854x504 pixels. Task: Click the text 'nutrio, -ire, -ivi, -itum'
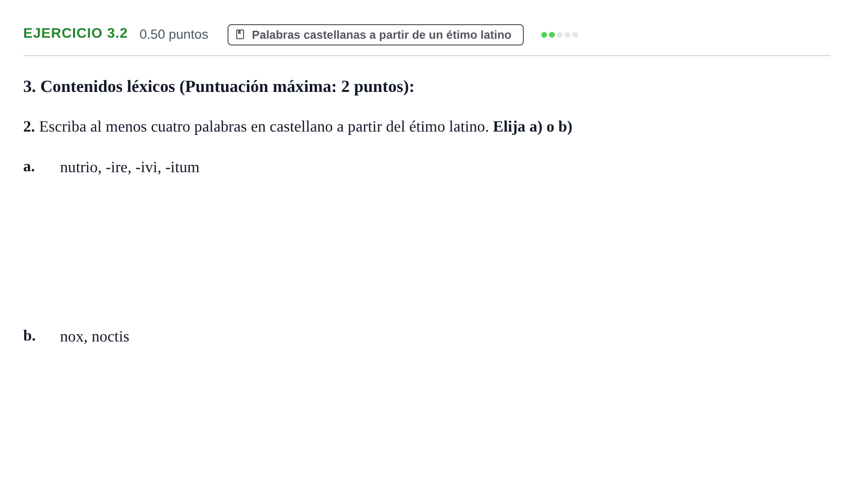[130, 167]
